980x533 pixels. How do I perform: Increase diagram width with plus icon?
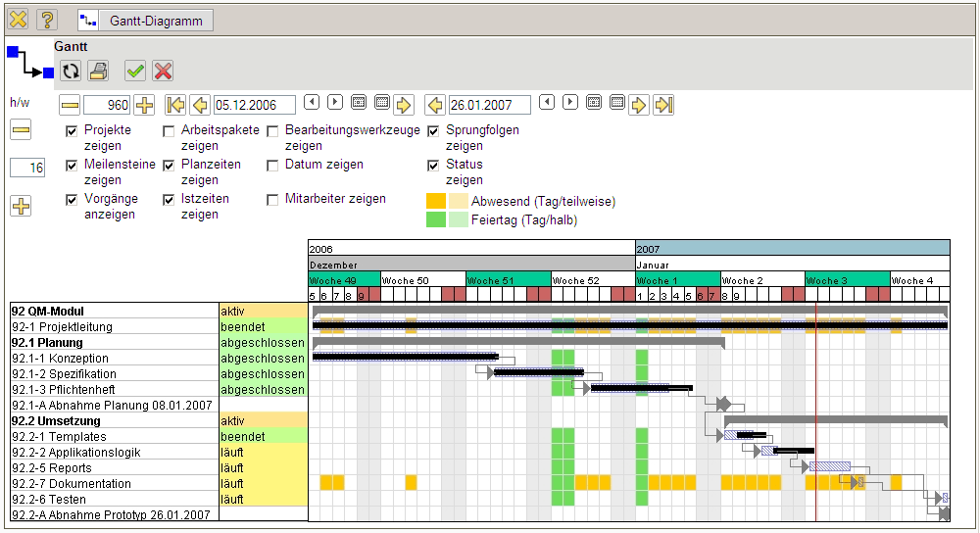144,105
